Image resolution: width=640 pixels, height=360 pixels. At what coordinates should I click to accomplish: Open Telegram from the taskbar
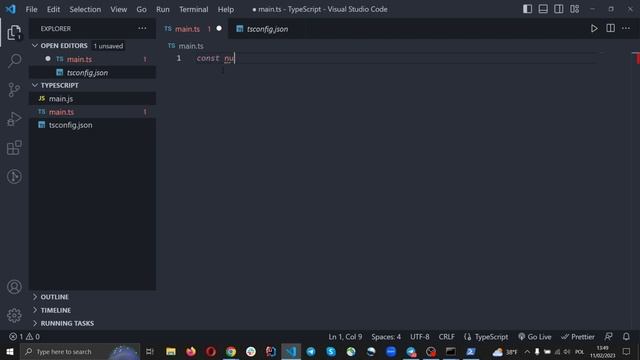tap(311, 351)
